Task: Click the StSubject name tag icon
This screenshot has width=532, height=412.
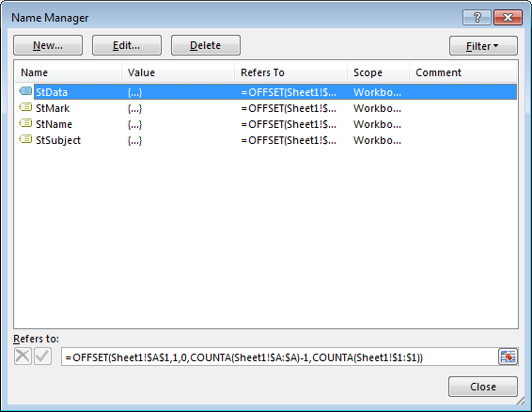Action: tap(25, 139)
